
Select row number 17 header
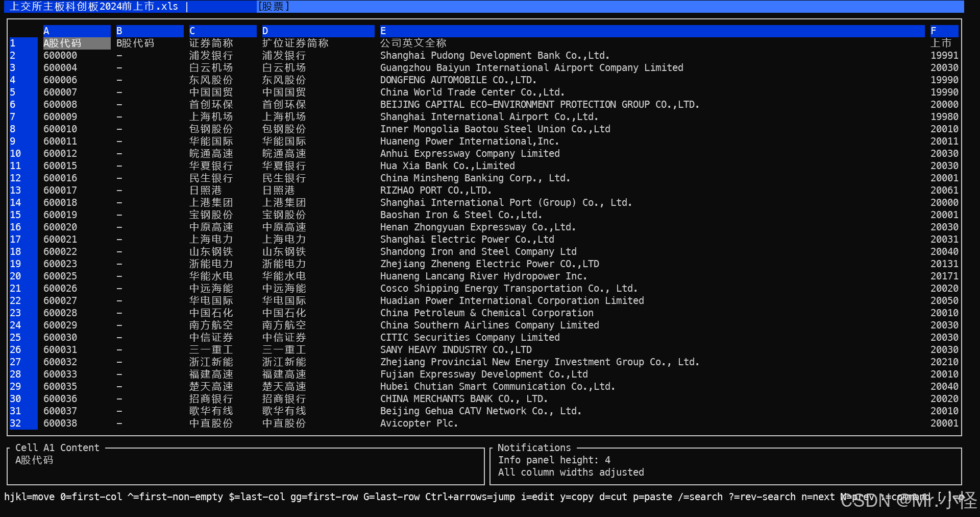coord(23,239)
